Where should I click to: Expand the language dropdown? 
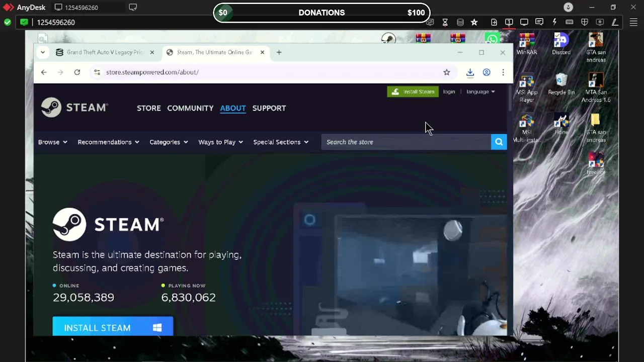pos(480,92)
